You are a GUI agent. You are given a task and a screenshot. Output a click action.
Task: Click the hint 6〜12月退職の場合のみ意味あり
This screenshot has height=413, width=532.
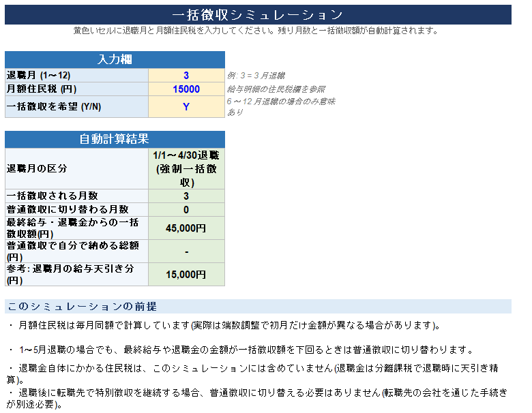pyautogui.click(x=281, y=106)
